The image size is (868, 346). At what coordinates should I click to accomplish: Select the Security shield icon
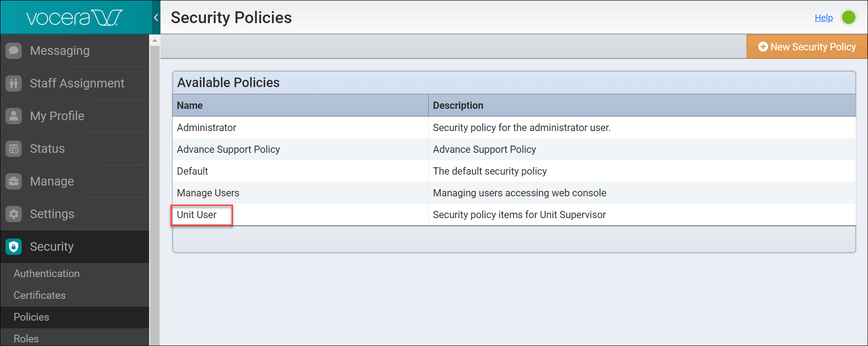coord(14,246)
